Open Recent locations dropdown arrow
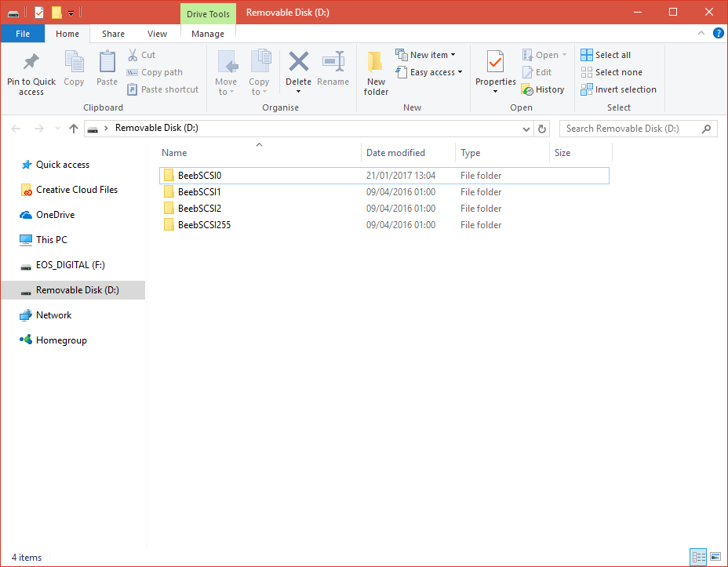The image size is (728, 567). [x=57, y=129]
